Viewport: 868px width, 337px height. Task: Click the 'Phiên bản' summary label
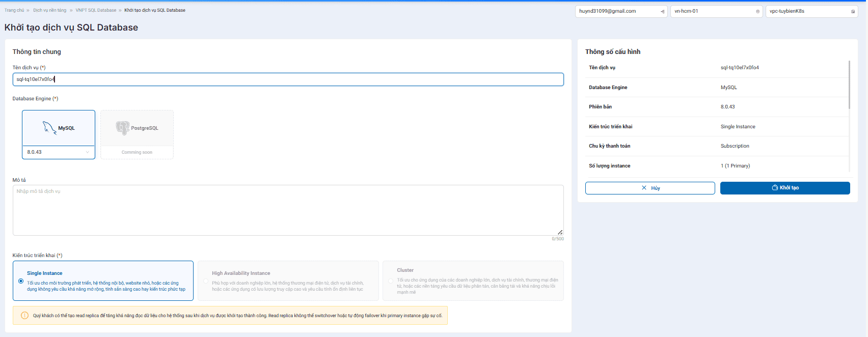click(601, 107)
